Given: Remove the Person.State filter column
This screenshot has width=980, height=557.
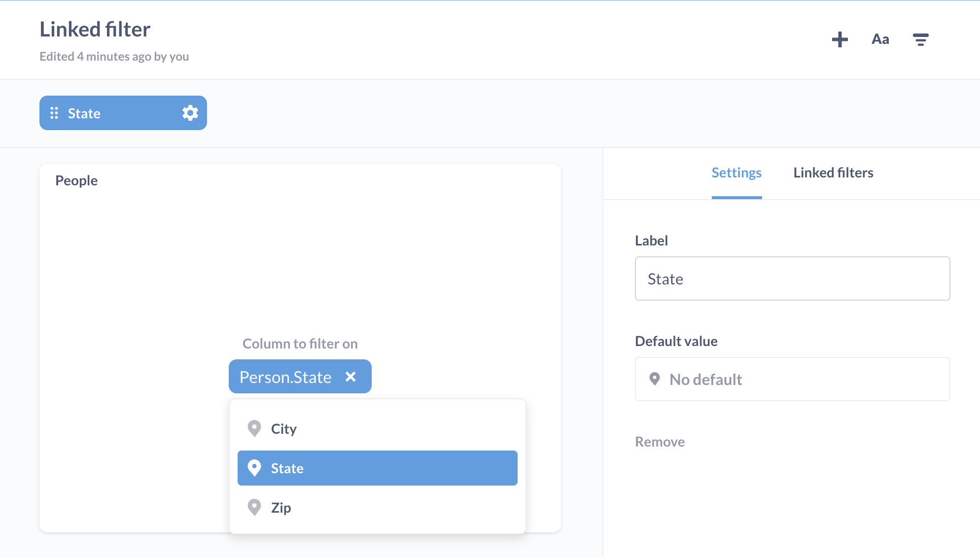Looking at the screenshot, I should (350, 376).
